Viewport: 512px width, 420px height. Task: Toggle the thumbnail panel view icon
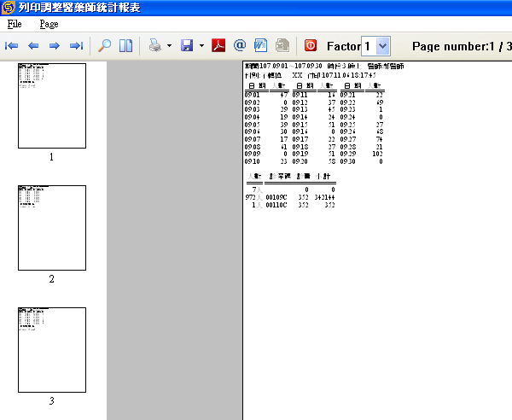pyautogui.click(x=125, y=45)
